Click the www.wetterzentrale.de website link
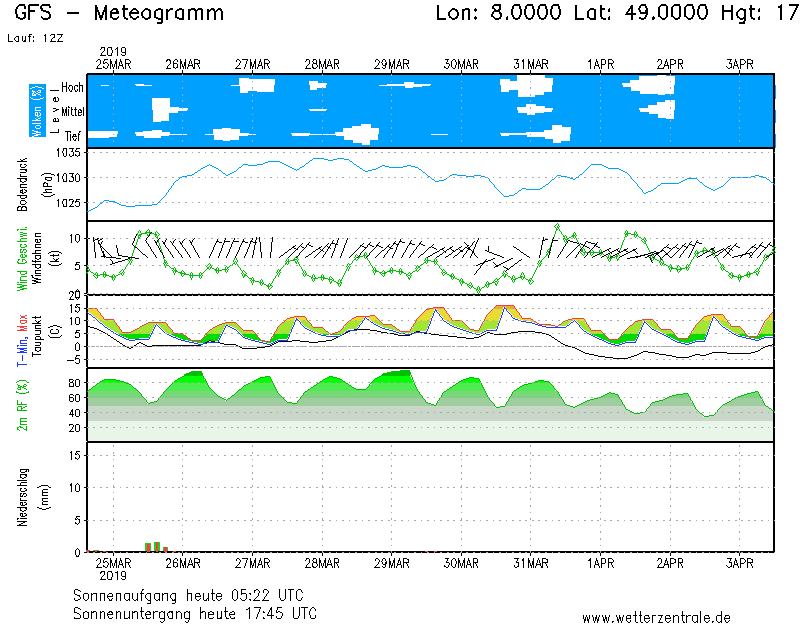 pyautogui.click(x=656, y=618)
